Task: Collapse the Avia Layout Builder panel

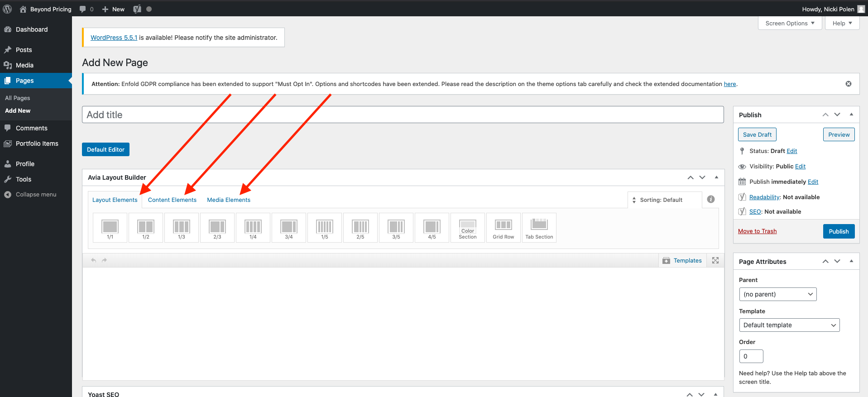Action: [x=716, y=177]
